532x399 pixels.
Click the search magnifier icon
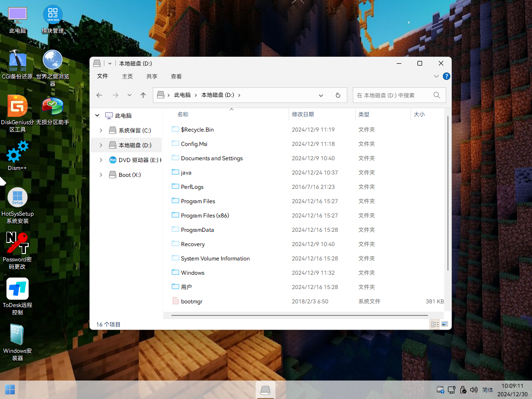click(x=437, y=95)
